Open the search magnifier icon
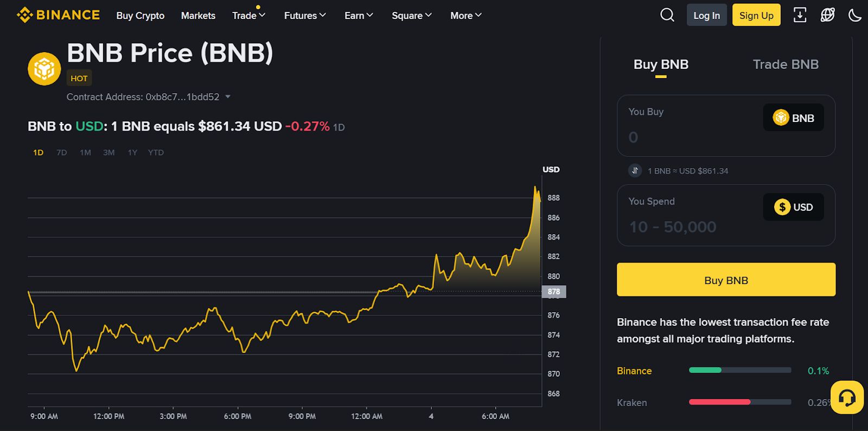Image resolution: width=868 pixels, height=431 pixels. (667, 15)
